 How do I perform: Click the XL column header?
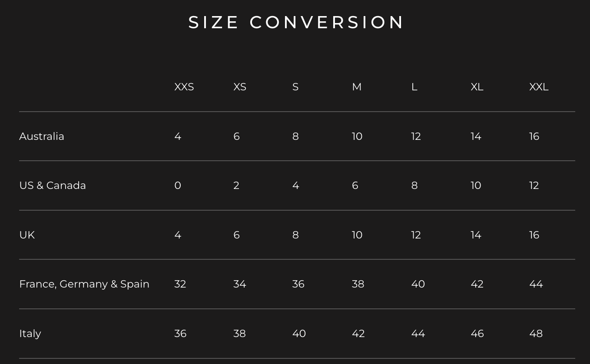477,87
